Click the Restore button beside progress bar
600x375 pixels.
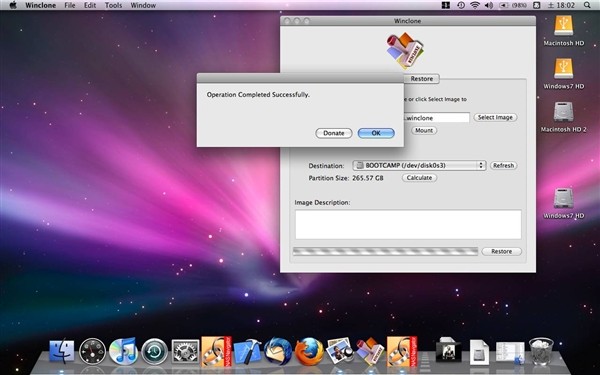coord(501,251)
